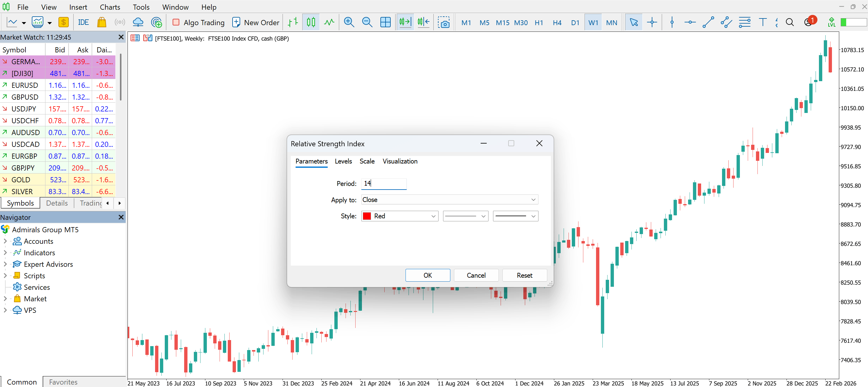Click the signals broadcast icon
Viewport: 868px width, 387px height.
[x=120, y=23]
